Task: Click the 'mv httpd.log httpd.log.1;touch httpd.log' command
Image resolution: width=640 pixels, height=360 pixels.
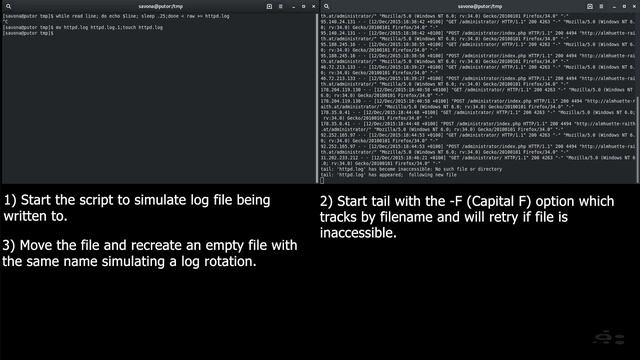Action: pyautogui.click(x=109, y=28)
